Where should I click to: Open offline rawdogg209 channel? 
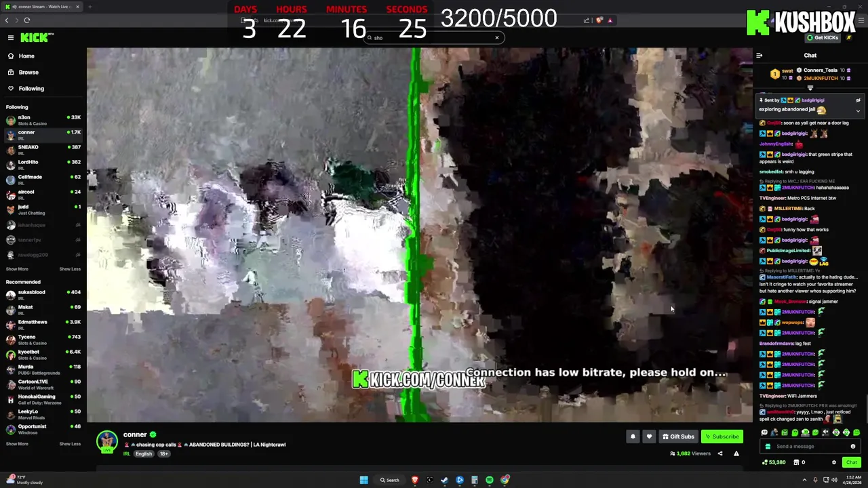[x=42, y=255]
